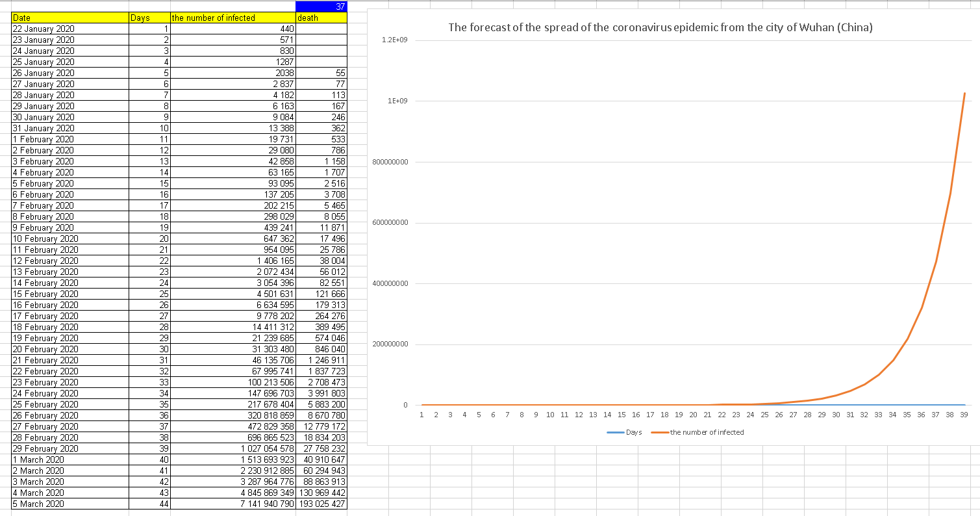The image size is (980, 516).
Task: Click the infected value 2 230 912 885
Action: coord(232,471)
